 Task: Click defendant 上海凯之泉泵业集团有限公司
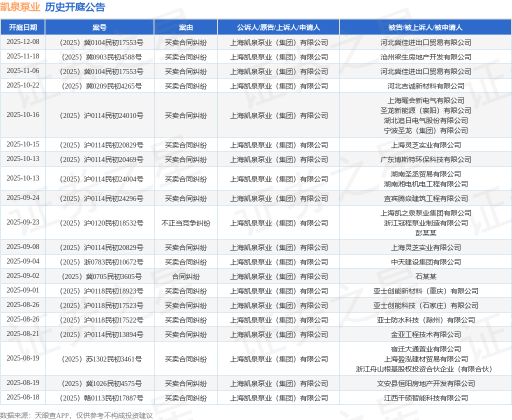[426, 213]
